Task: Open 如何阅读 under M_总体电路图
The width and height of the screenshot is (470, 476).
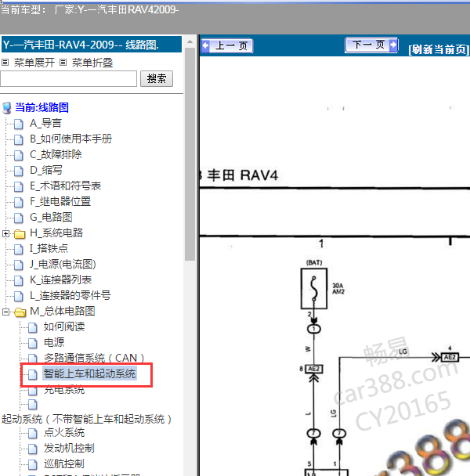Action: coord(64,327)
